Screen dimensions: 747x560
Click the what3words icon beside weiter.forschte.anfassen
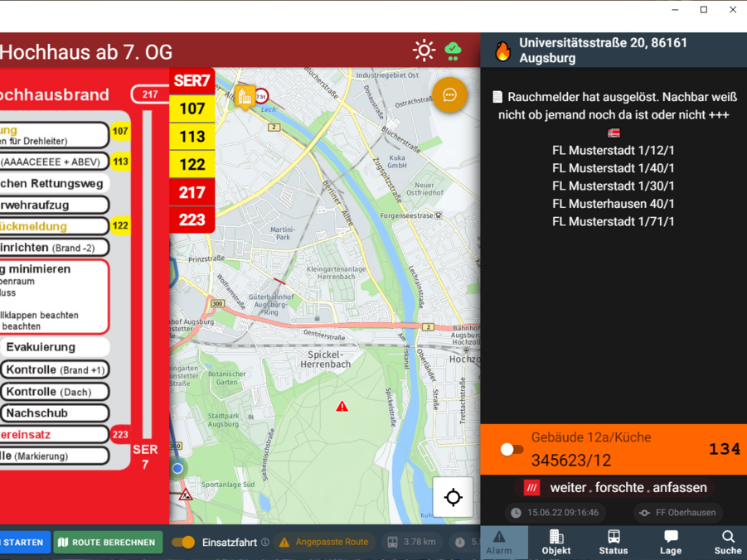531,488
